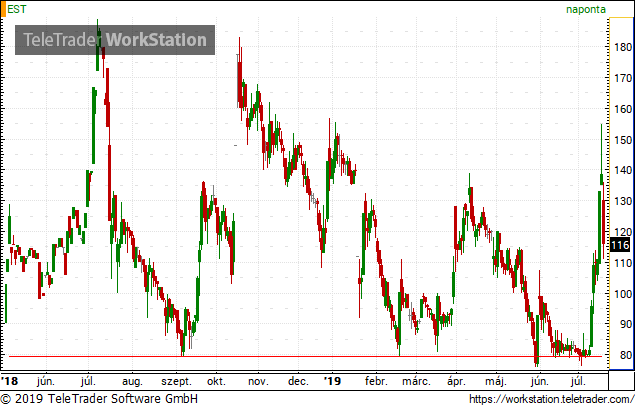
Task: Click the current price marker 116
Action: [620, 245]
